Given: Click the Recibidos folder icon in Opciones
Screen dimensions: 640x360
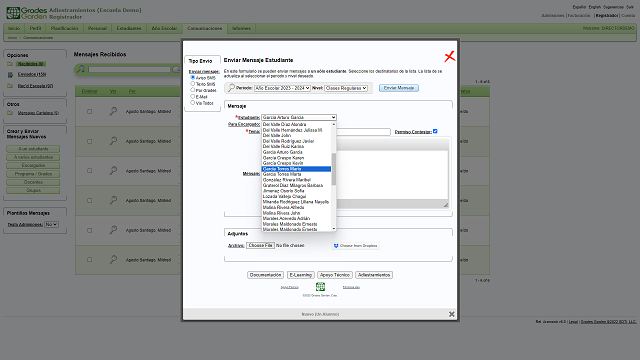Looking at the screenshot, I should 10,64.
